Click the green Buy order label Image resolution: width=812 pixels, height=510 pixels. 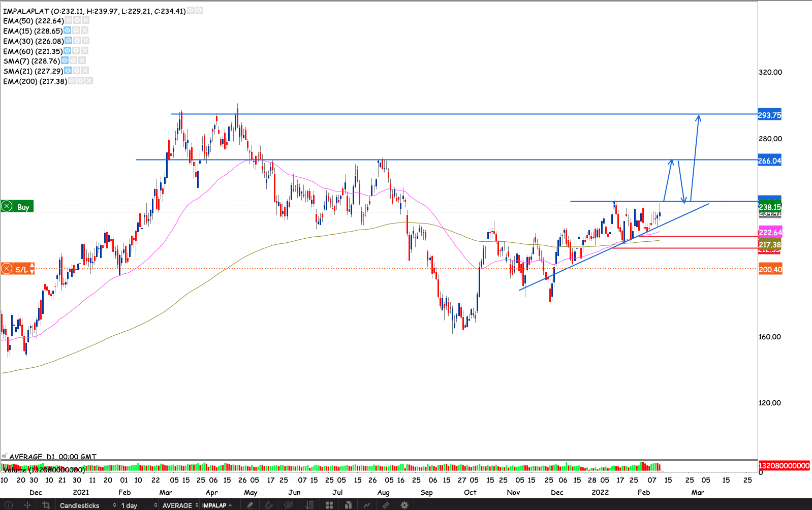click(23, 207)
